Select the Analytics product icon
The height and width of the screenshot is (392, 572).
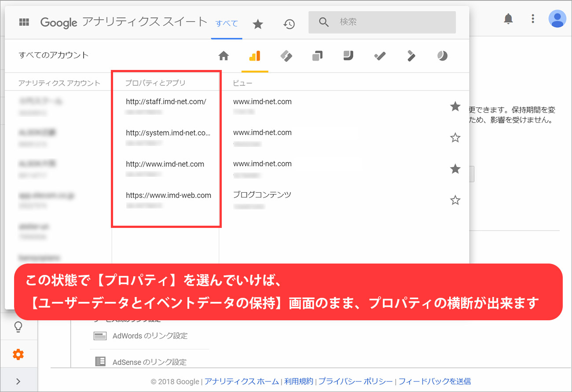[x=255, y=56]
